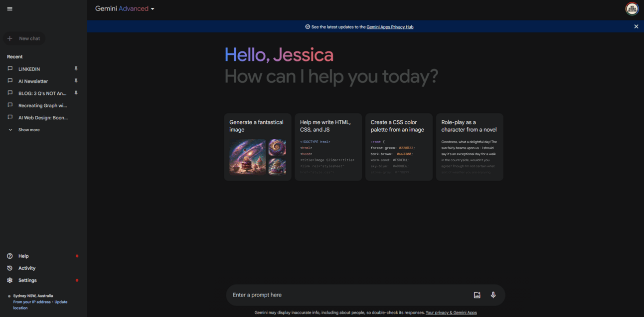644x317 pixels.
Task: Dismiss the privacy updates banner
Action: coord(636,26)
